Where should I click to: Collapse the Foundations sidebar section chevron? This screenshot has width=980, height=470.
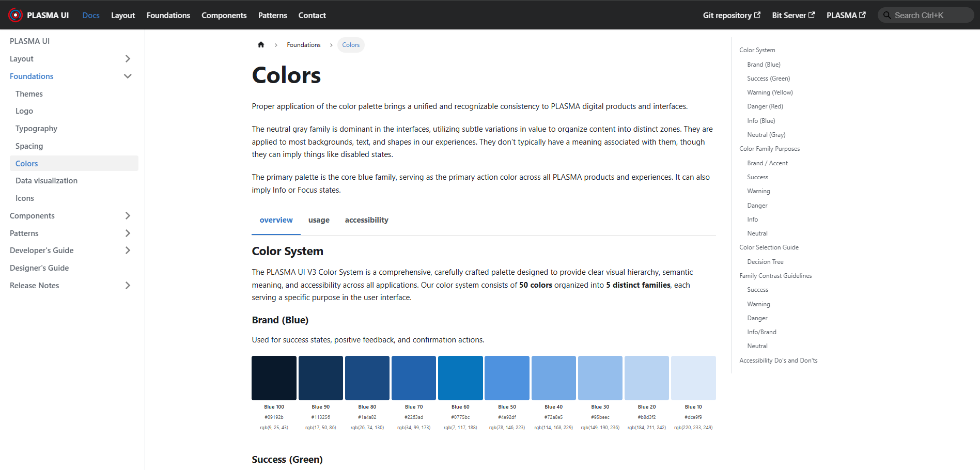pyautogui.click(x=128, y=76)
